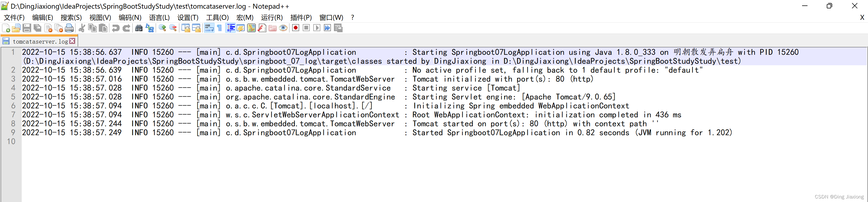Open the 窗口(W) menu
The image size is (868, 202).
pyautogui.click(x=331, y=18)
